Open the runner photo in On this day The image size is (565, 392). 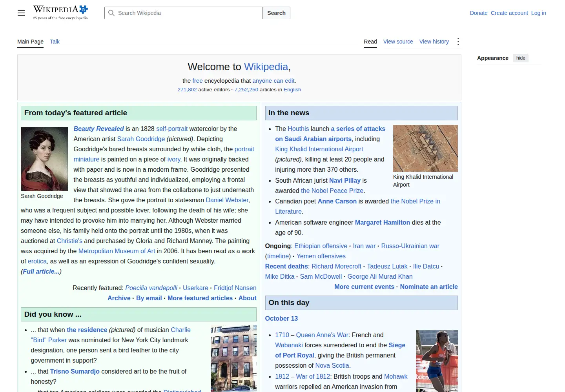[437, 361]
